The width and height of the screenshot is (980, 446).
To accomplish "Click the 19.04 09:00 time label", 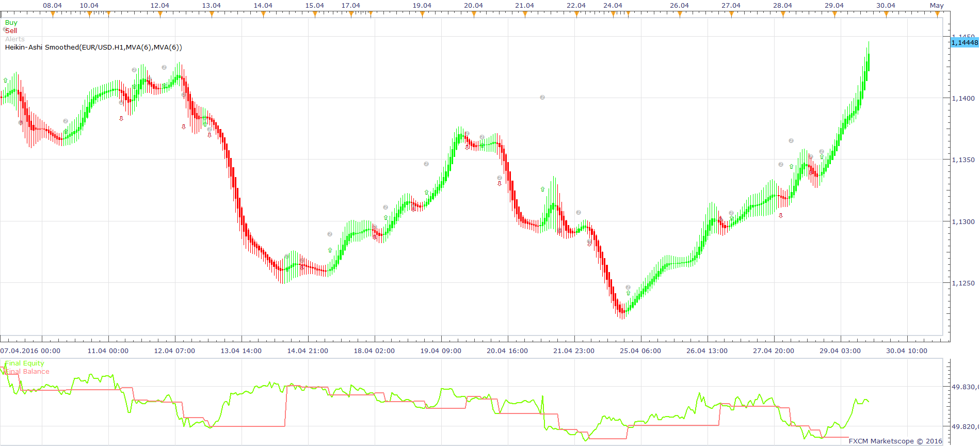I will click(441, 351).
